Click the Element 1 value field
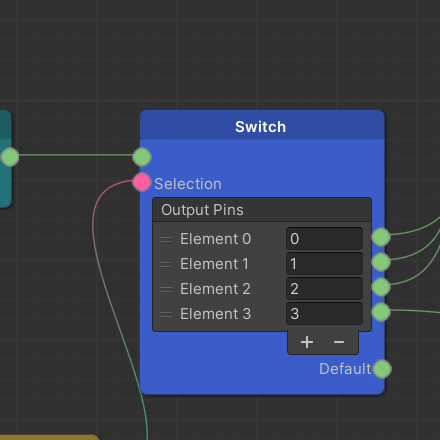Image resolution: width=440 pixels, height=440 pixels. (x=324, y=264)
